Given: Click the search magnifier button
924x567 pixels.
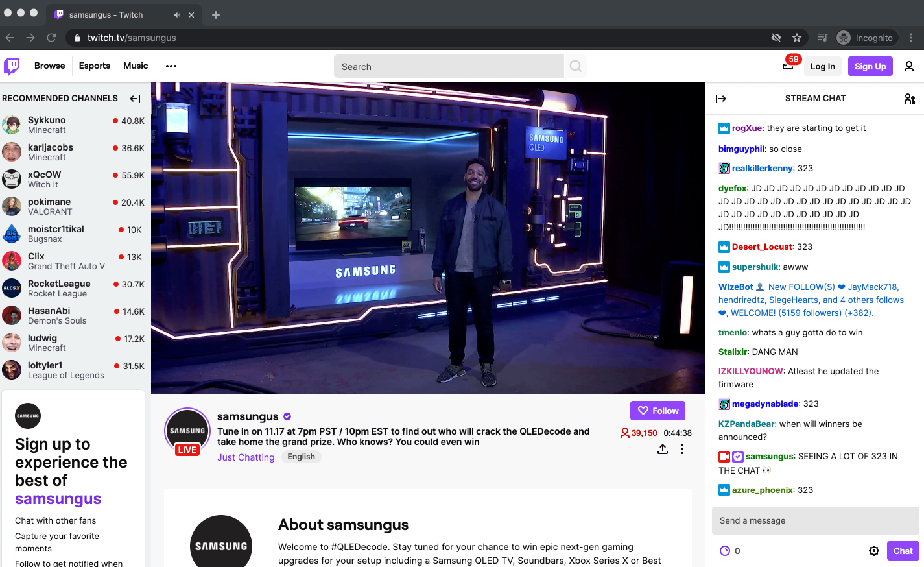Looking at the screenshot, I should coord(576,66).
